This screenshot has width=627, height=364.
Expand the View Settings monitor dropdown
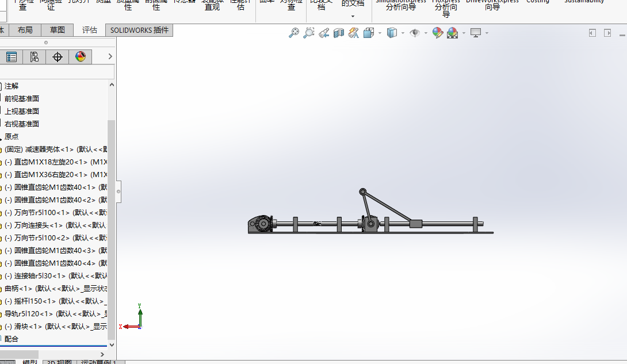point(487,33)
